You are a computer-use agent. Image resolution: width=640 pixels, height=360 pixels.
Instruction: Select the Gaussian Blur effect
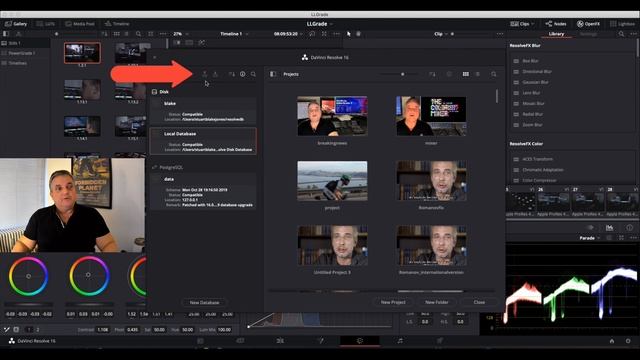pyautogui.click(x=535, y=82)
